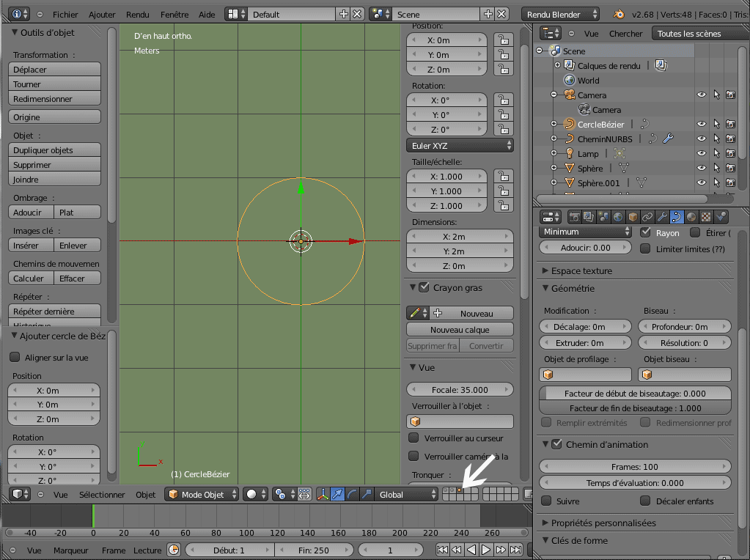Open the Sélectionner menu in 3D view

click(x=102, y=495)
